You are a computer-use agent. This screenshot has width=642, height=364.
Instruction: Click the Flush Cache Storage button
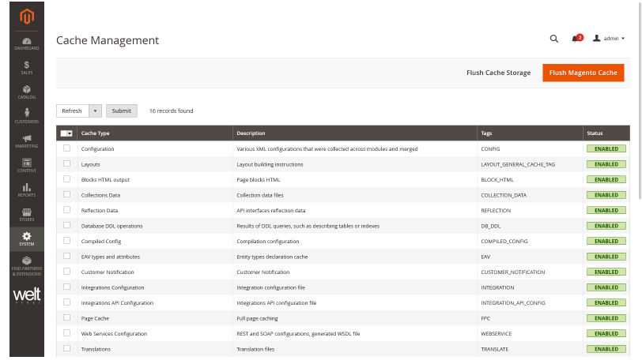click(x=498, y=73)
